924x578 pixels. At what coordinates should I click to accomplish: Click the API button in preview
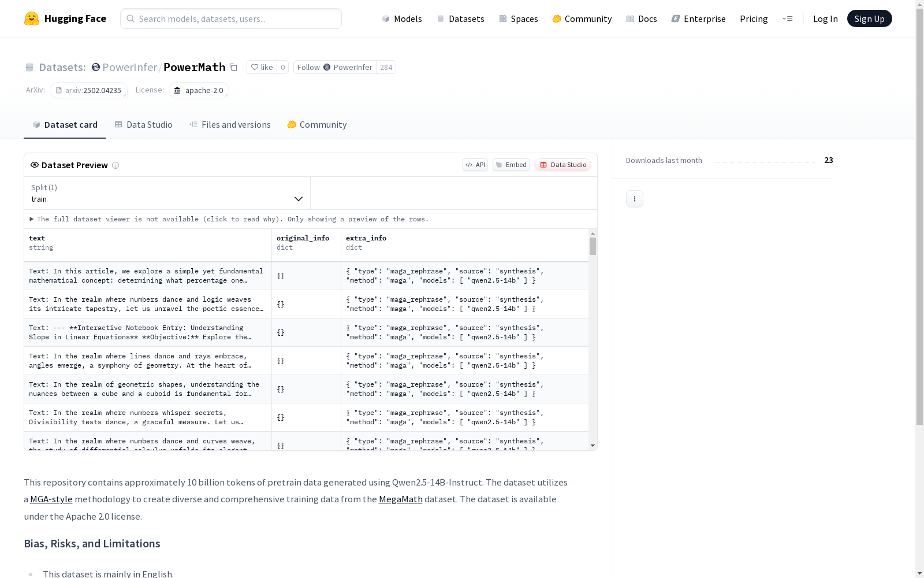475,165
